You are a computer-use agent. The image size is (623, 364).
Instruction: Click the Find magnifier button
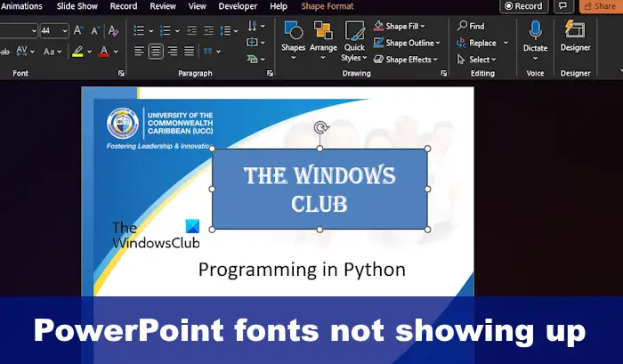coord(471,26)
